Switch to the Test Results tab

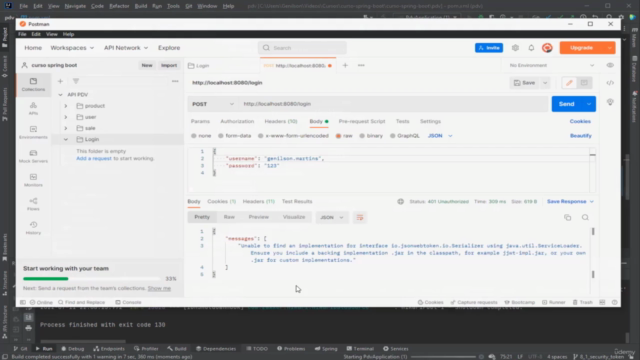(x=297, y=201)
